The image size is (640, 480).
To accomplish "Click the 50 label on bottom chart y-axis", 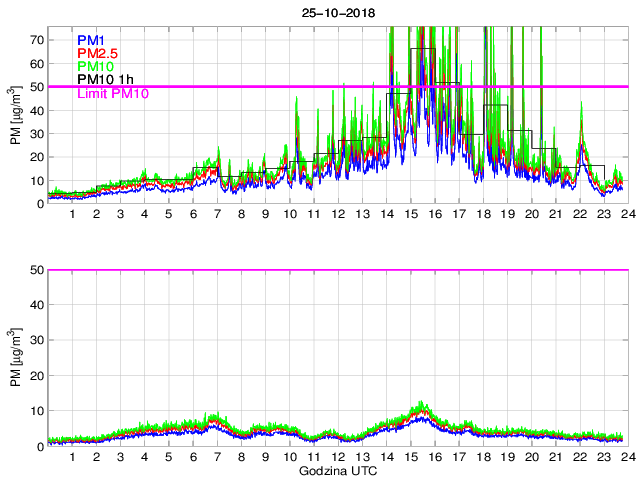I will point(34,270).
